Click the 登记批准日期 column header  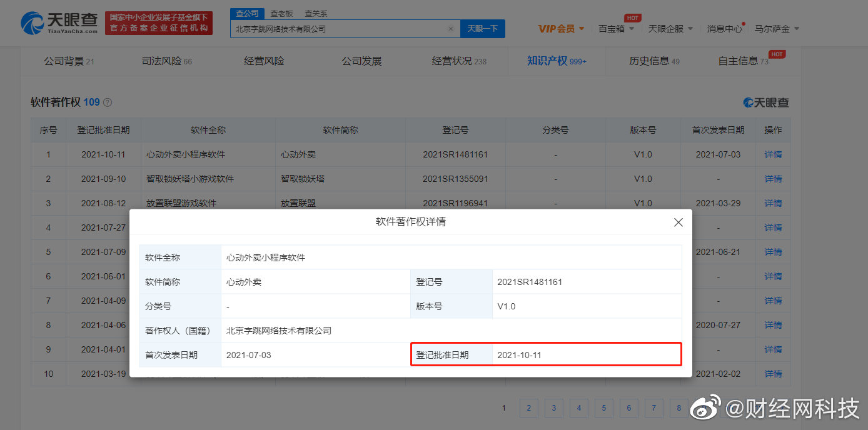click(103, 130)
